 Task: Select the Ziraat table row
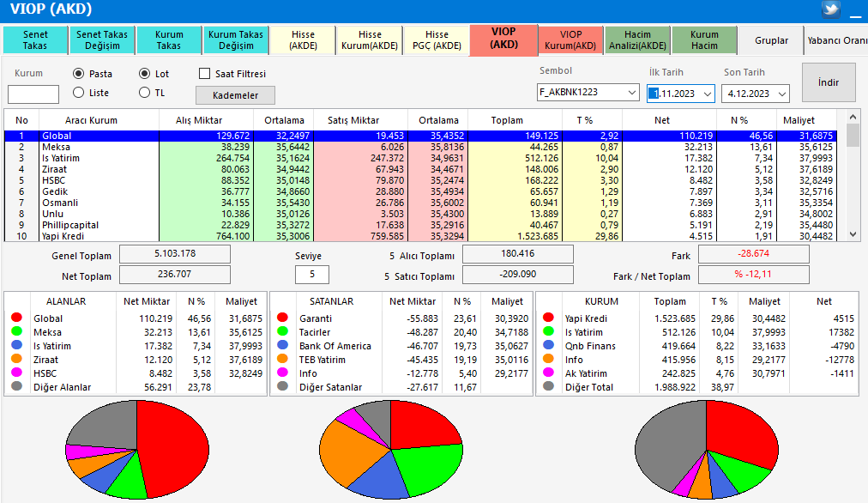click(x=421, y=169)
